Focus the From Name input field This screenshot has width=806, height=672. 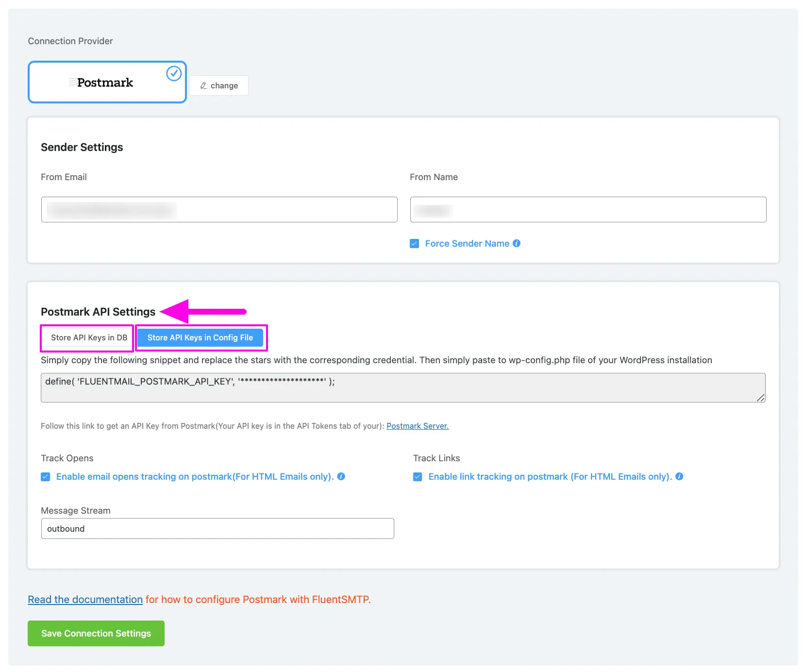point(588,209)
